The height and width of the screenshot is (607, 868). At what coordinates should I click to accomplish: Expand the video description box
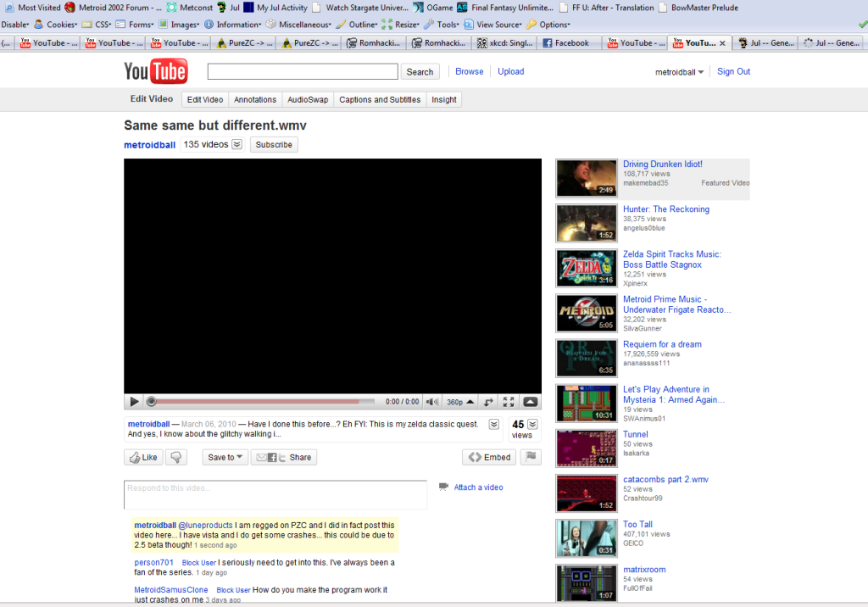pyautogui.click(x=494, y=424)
